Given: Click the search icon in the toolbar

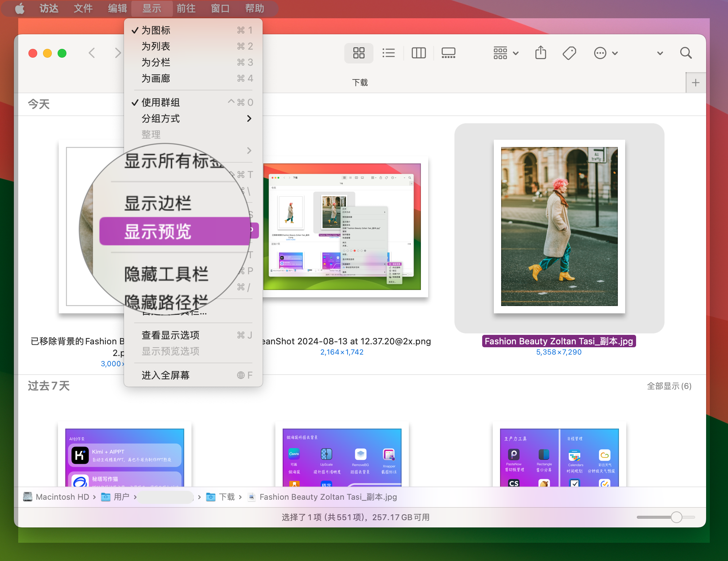Looking at the screenshot, I should [x=686, y=53].
